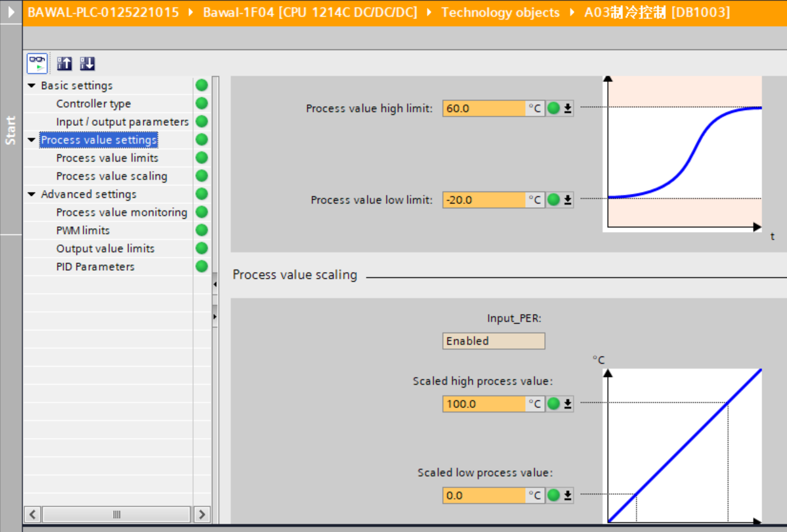Click the breadcrumb start arrow at top left
The width and height of the screenshot is (787, 532).
click(x=11, y=12)
